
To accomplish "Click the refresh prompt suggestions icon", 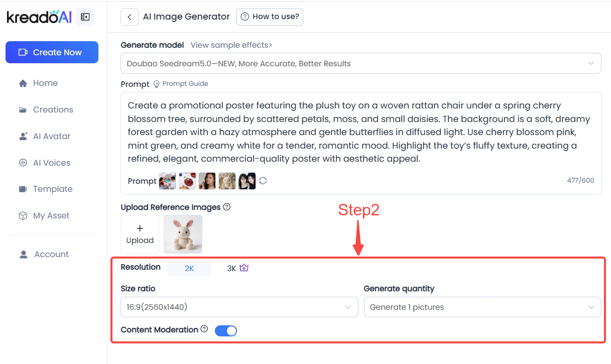I will pos(263,181).
